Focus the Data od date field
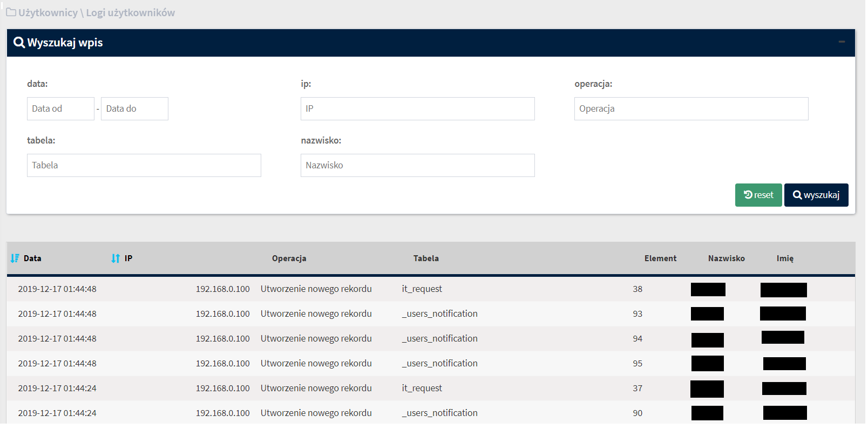Viewport: 868px width, 436px height. (x=60, y=108)
